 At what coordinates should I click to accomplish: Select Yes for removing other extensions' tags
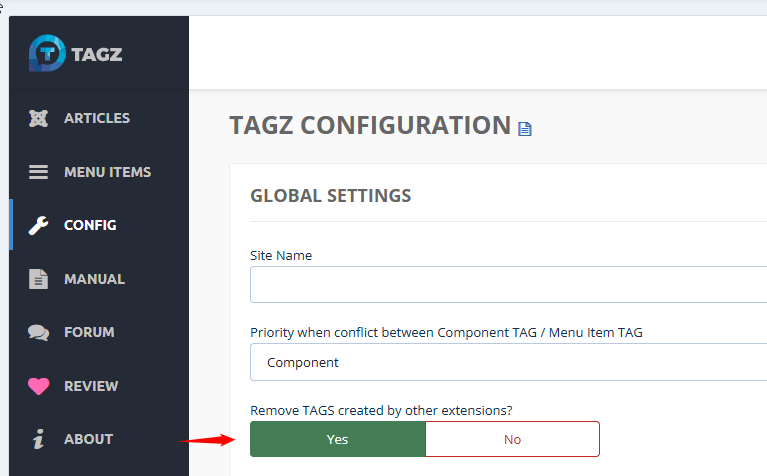[337, 439]
